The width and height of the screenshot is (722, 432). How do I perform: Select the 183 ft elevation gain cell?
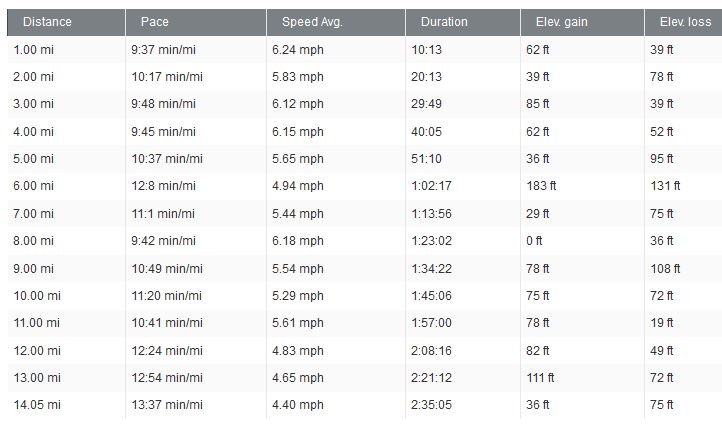click(x=541, y=186)
